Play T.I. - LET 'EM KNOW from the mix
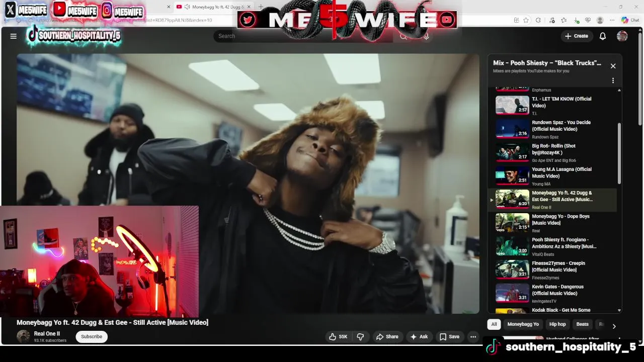Image resolution: width=644 pixels, height=362 pixels. (553, 106)
